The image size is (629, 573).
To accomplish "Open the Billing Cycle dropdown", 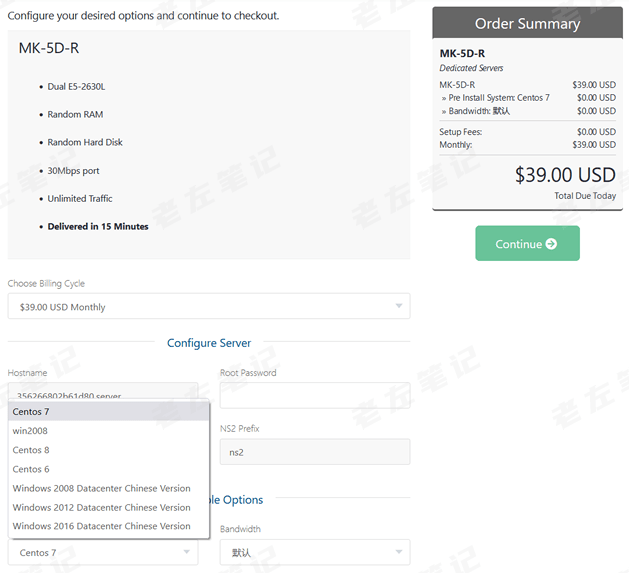I will pos(209,307).
